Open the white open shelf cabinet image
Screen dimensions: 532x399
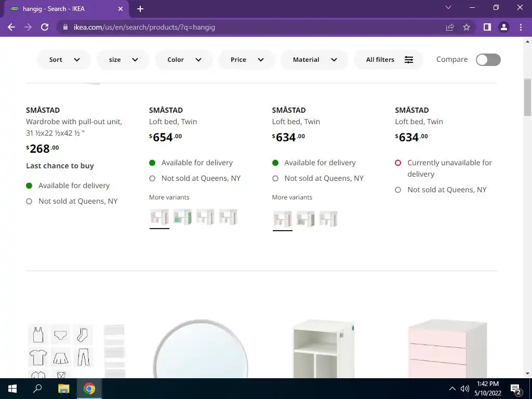pos(323,349)
